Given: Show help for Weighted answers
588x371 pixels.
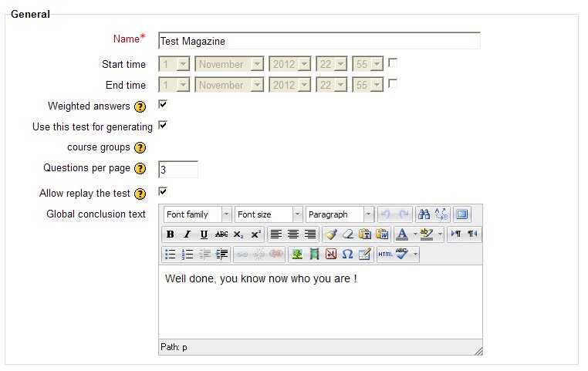Looking at the screenshot, I should (x=140, y=106).
